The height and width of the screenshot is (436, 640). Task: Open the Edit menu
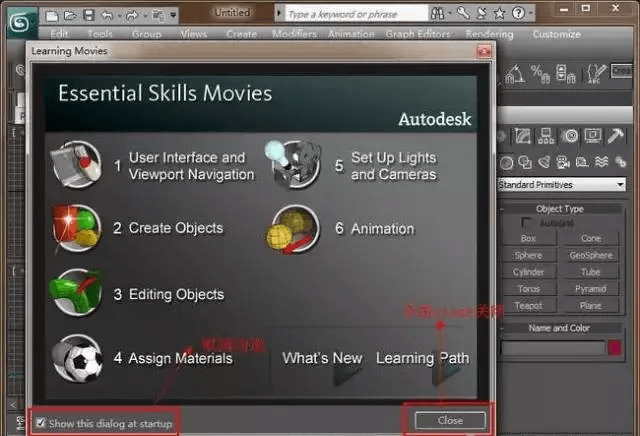tap(59, 34)
